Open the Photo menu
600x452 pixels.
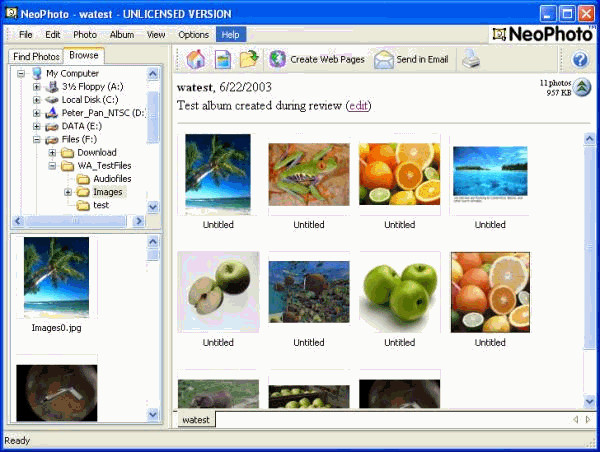pyautogui.click(x=85, y=34)
